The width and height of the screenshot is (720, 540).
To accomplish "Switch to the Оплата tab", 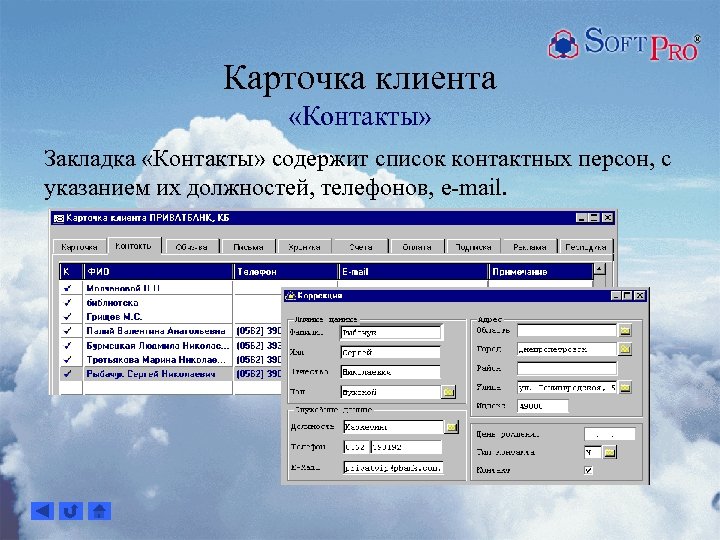I will 417,247.
